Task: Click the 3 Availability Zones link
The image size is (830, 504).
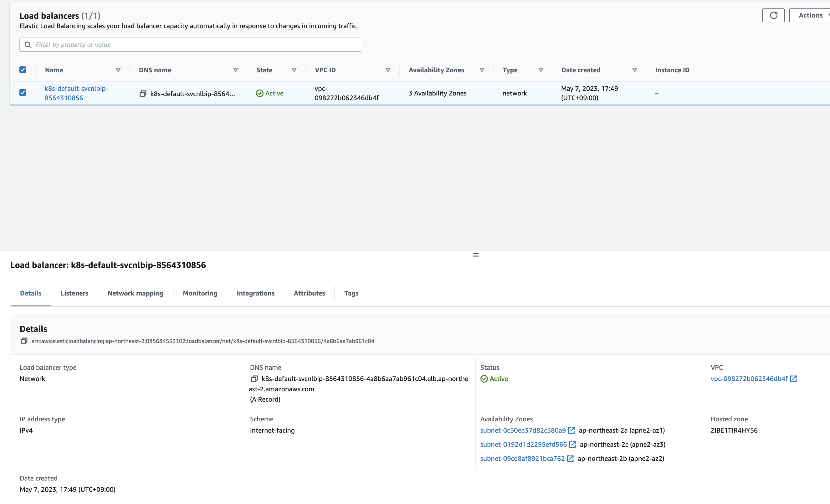Action: [437, 93]
